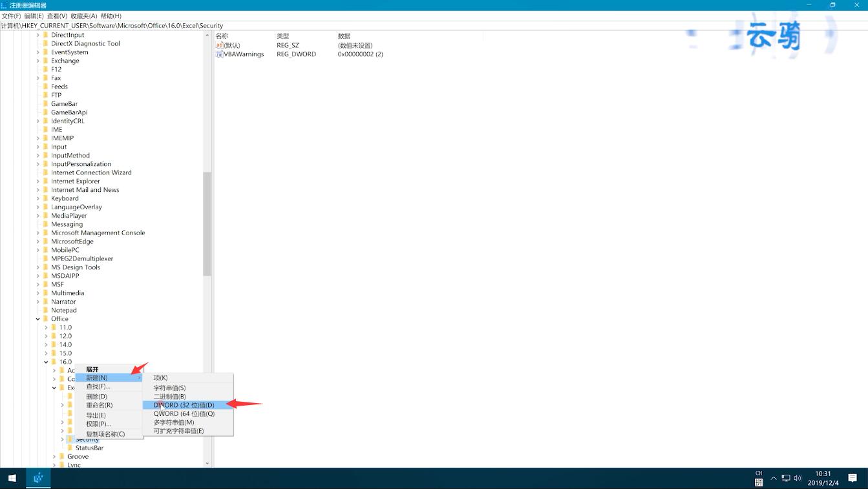Screen dimensions: 868x489
Task: Select the MPEG2Demultiplexer key
Action: click(x=82, y=258)
